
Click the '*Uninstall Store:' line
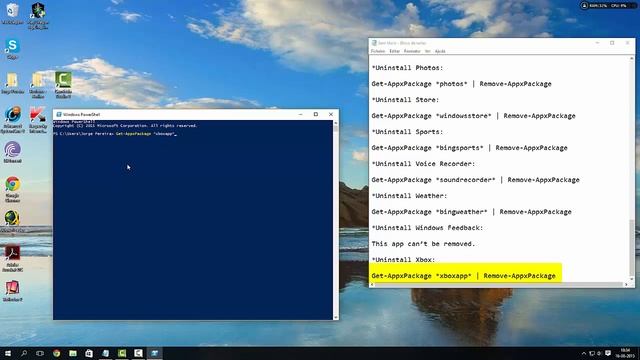[x=405, y=100]
